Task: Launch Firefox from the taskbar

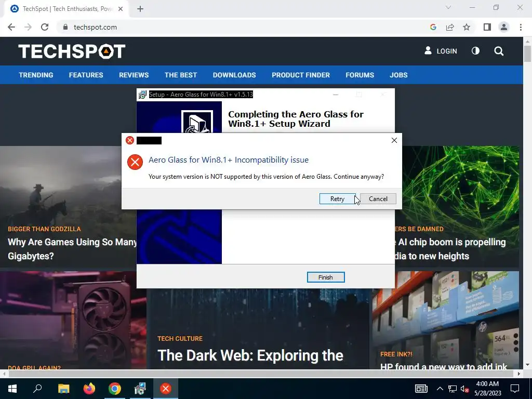Action: [x=89, y=389]
